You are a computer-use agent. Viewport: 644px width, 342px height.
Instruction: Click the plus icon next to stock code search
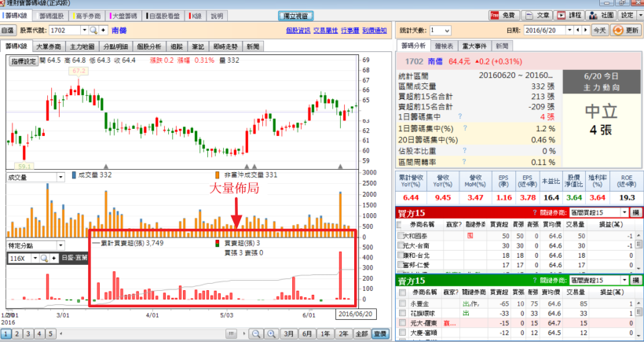pyautogui.click(x=103, y=30)
